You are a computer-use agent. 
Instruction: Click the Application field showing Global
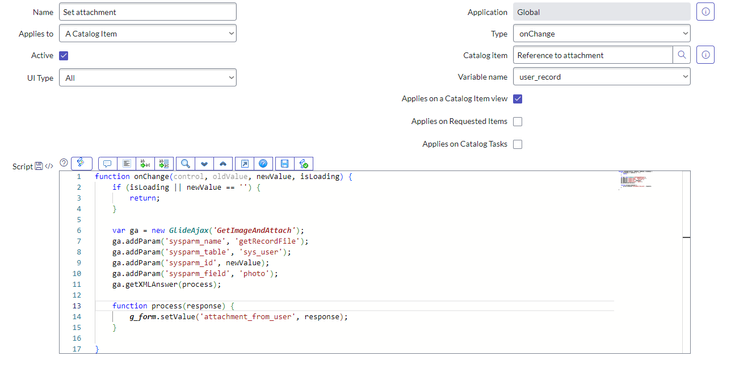coord(601,12)
